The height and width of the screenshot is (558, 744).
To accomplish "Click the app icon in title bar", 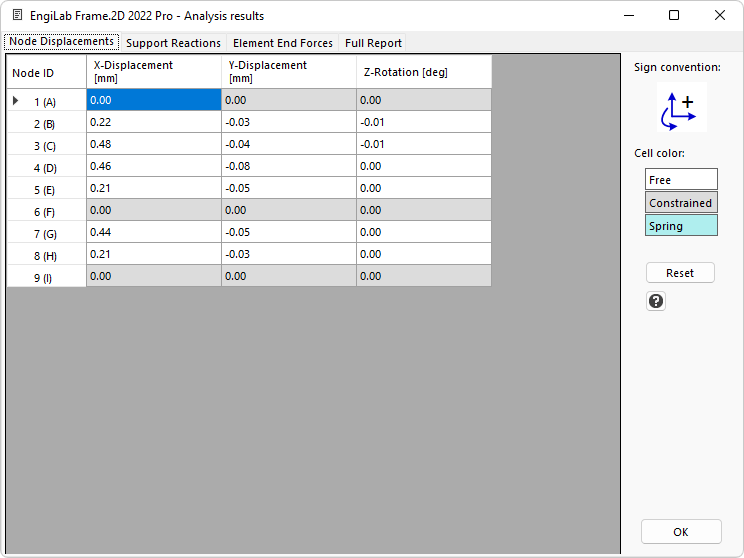I will pos(17,16).
